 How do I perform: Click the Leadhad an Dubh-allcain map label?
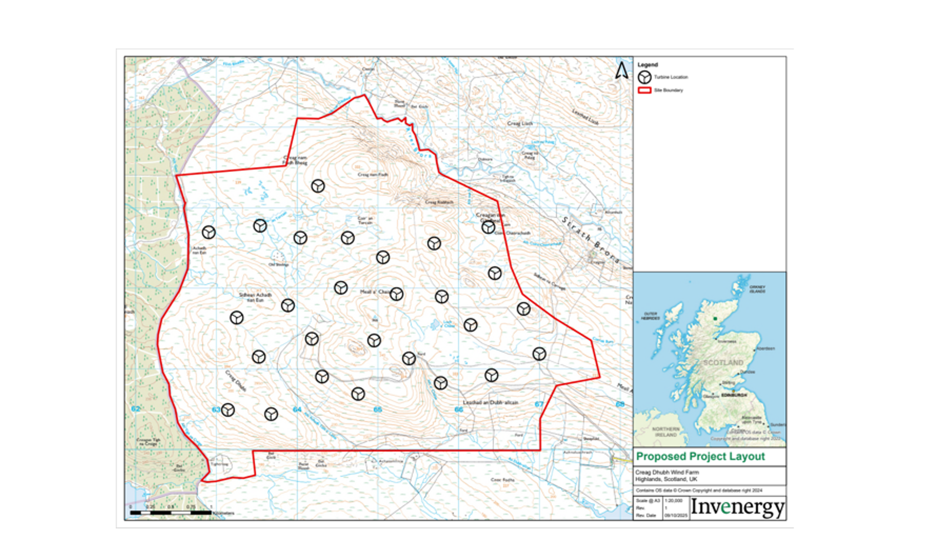pyautogui.click(x=490, y=403)
